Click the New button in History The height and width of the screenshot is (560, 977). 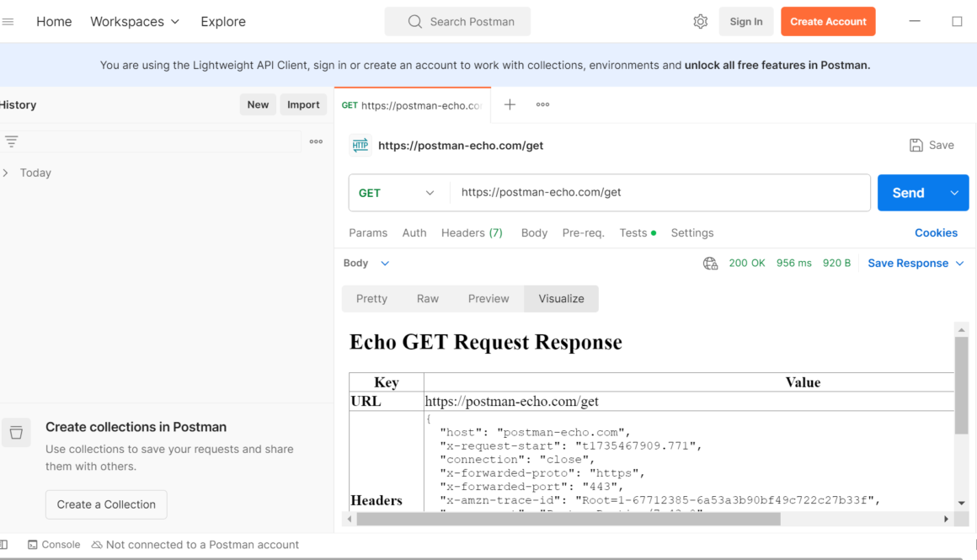point(258,104)
